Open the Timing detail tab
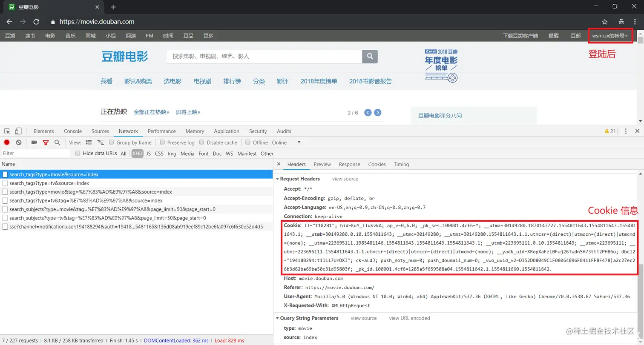 (x=401, y=164)
